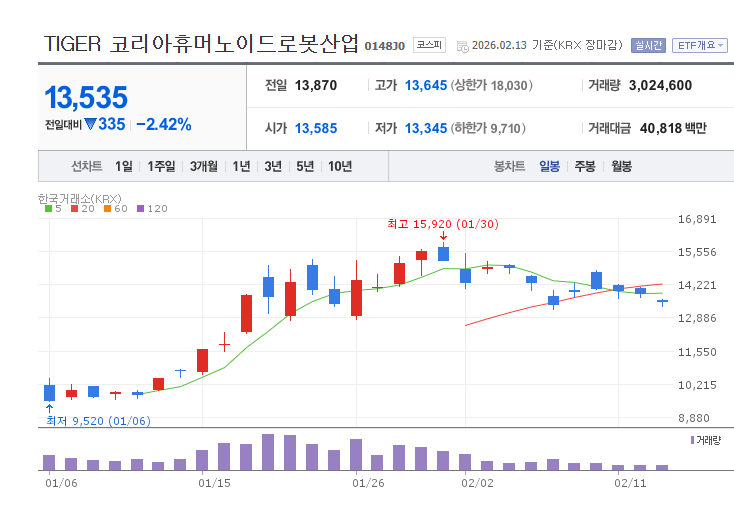This screenshot has width=734, height=514.
Task: Click the blue down-triangle change icon
Action: (x=90, y=124)
